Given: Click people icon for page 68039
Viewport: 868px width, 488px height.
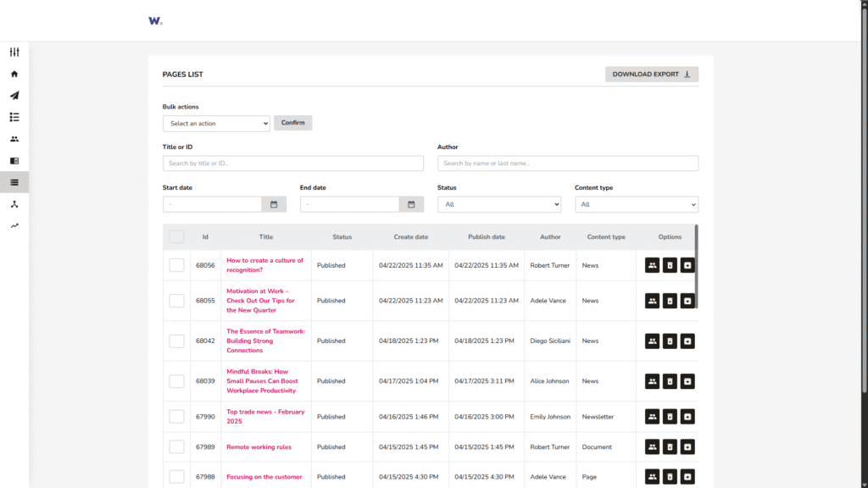Looking at the screenshot, I should click(652, 381).
